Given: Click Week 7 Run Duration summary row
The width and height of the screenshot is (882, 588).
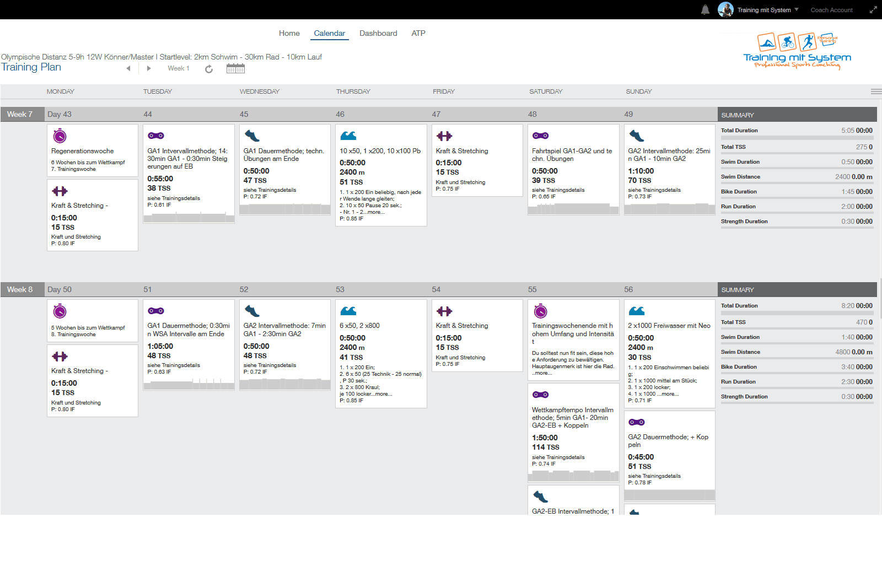Looking at the screenshot, I should (x=797, y=207).
